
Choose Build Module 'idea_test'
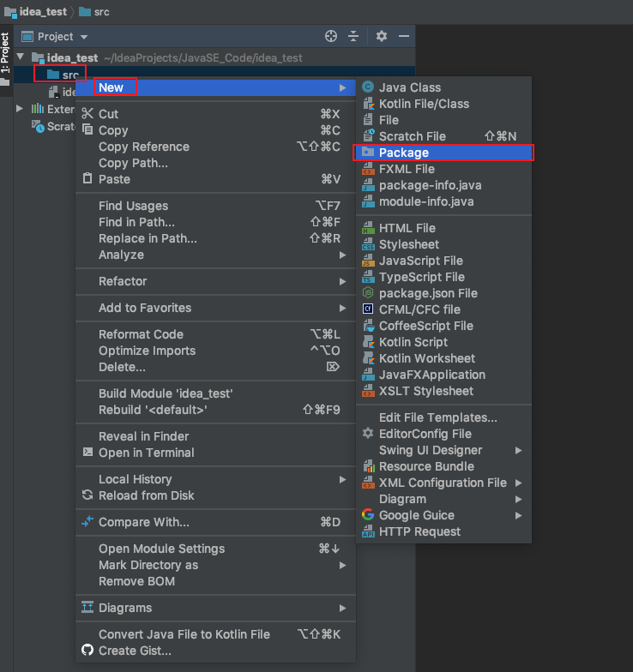(x=215, y=393)
